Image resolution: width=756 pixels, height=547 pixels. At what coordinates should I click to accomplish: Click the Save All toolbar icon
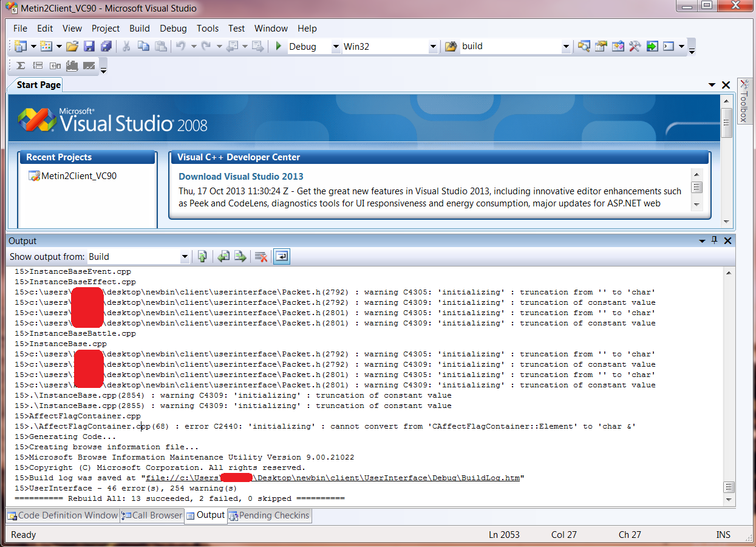(x=106, y=46)
